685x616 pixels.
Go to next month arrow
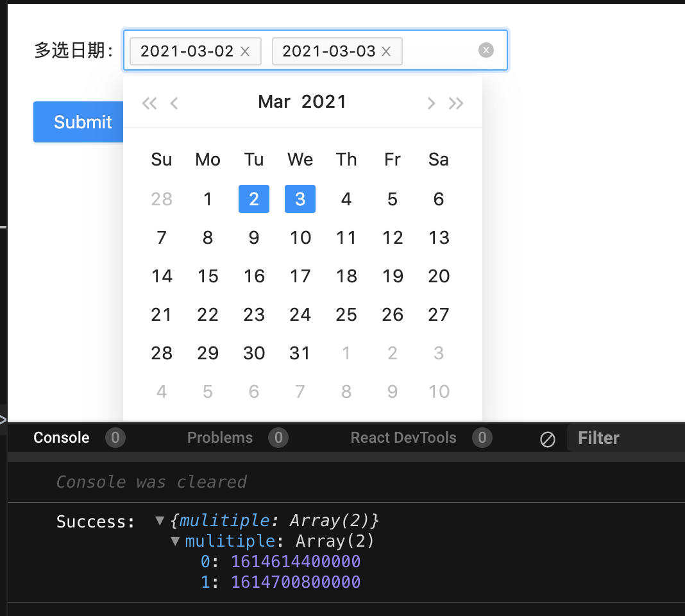click(431, 102)
